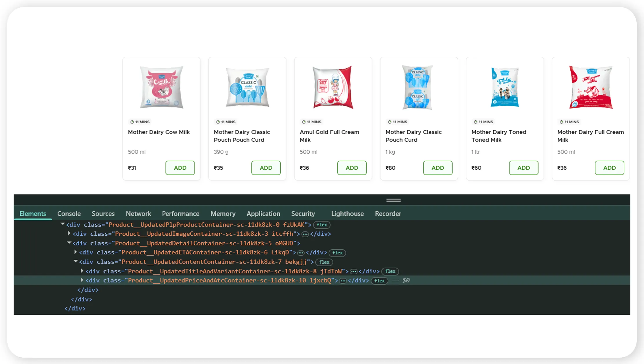The image size is (644, 364).
Task: Click ellipsis in UpdatedTitleAndVariantContainer row
Action: (x=354, y=271)
